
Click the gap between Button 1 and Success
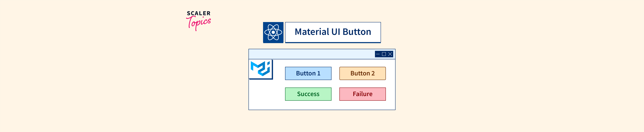point(308,84)
